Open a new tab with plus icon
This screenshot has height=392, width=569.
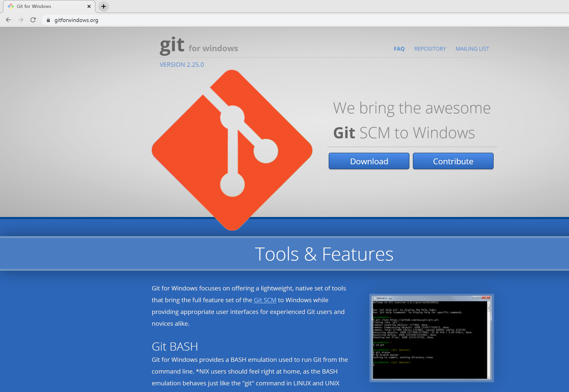[x=103, y=6]
